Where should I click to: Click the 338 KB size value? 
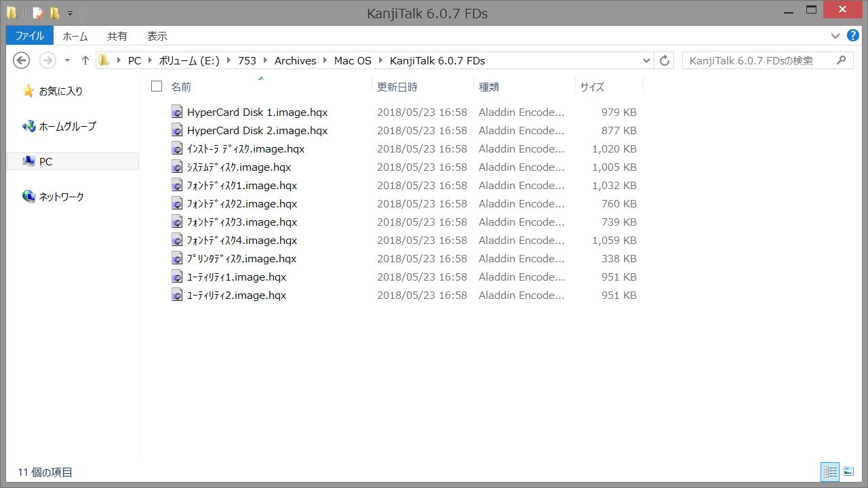click(x=618, y=258)
